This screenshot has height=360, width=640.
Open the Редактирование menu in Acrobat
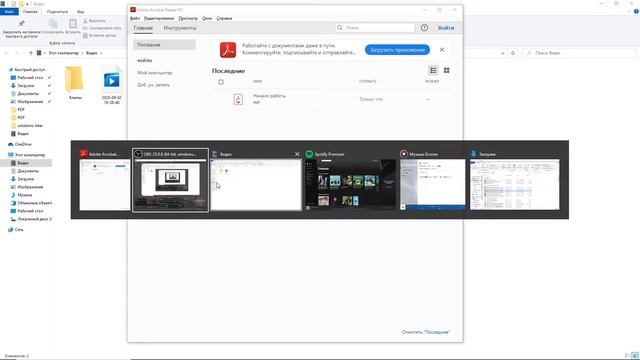pos(159,18)
